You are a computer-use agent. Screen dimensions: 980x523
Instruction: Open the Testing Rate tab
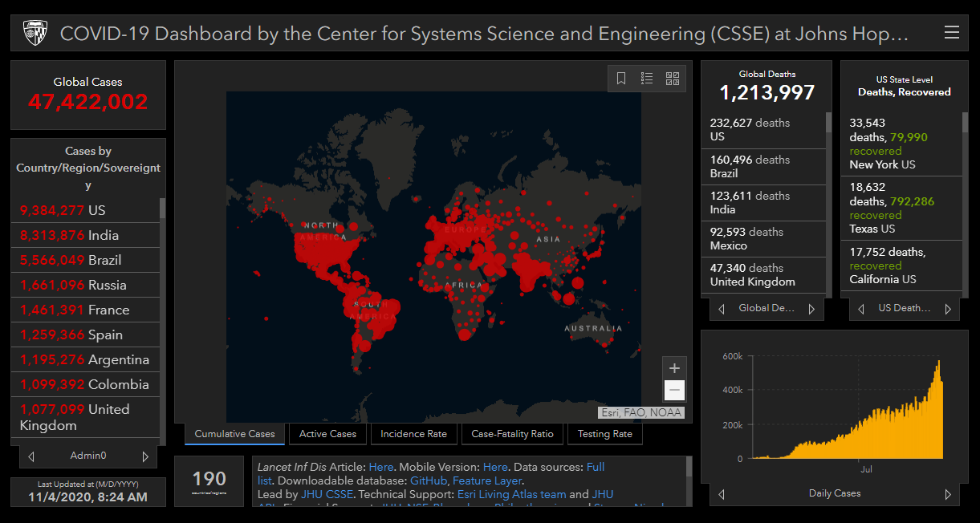(x=605, y=434)
